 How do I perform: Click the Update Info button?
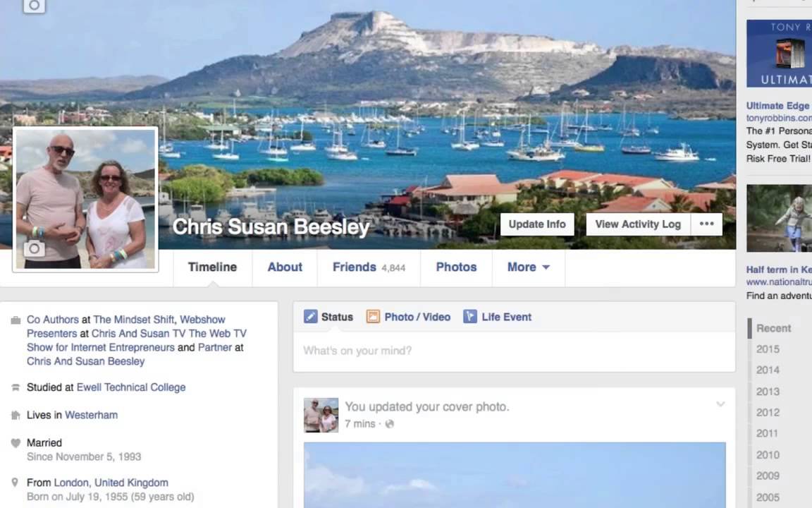[x=537, y=224]
